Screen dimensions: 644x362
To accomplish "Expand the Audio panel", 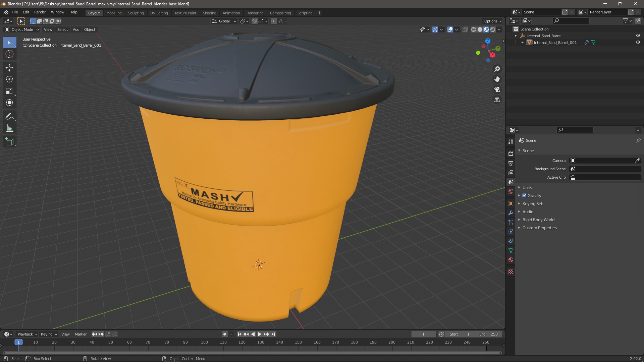I will pos(528,212).
